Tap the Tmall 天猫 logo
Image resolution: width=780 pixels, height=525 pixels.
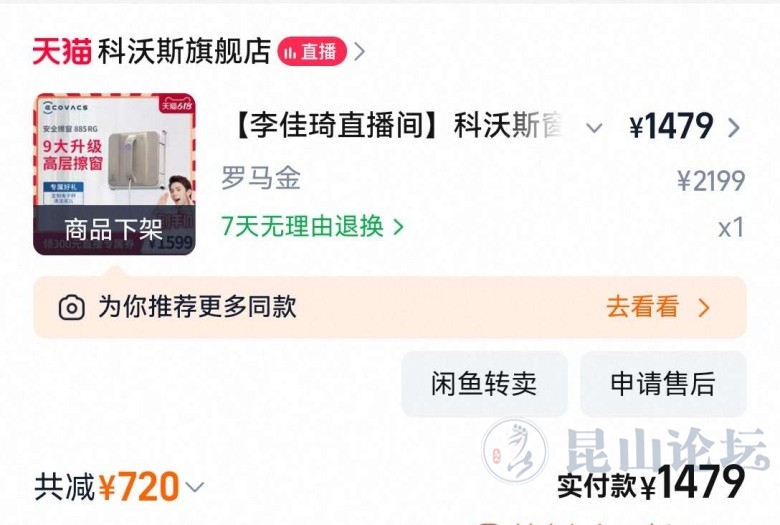pos(62,51)
